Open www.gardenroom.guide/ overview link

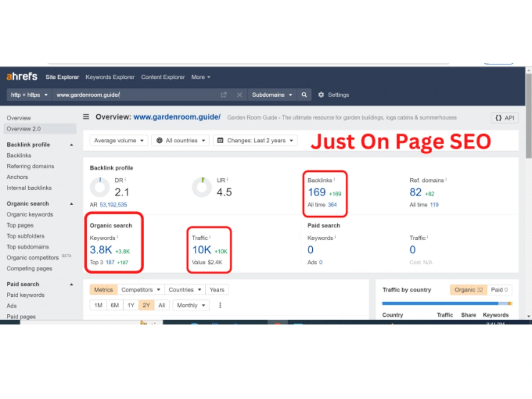pos(177,117)
